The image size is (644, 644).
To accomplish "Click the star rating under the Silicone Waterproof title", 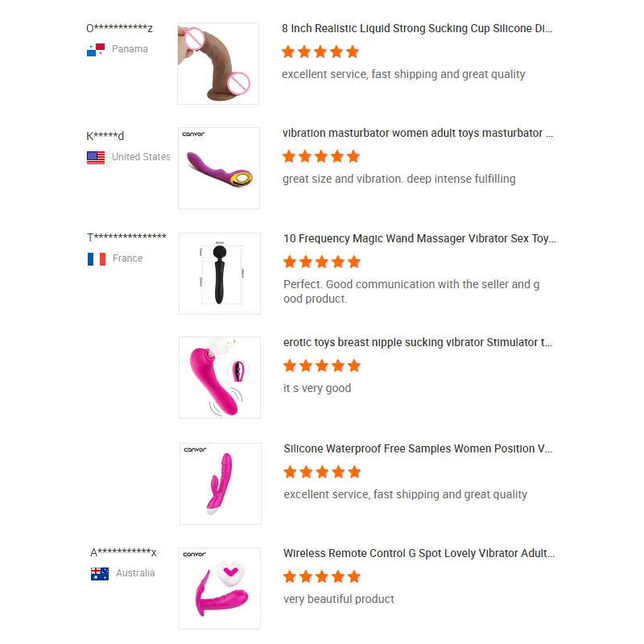I will pos(322,472).
